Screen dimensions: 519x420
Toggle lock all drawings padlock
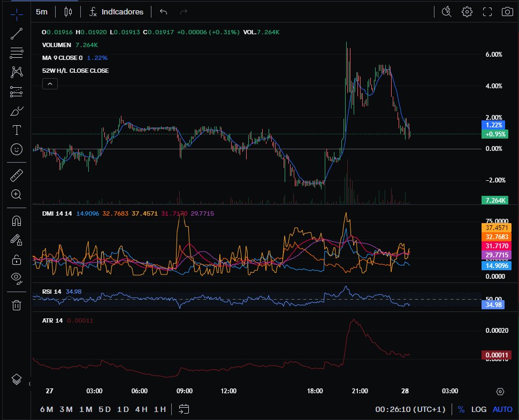click(17, 259)
